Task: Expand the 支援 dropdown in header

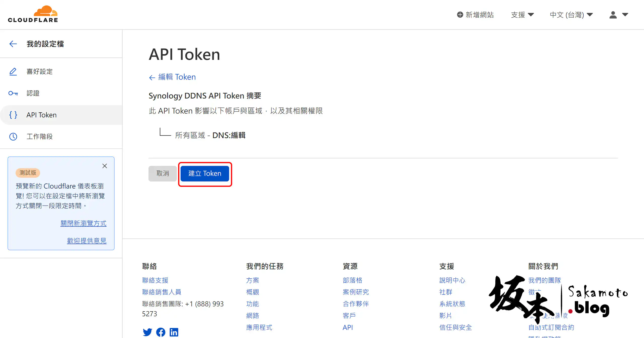Action: tap(522, 15)
